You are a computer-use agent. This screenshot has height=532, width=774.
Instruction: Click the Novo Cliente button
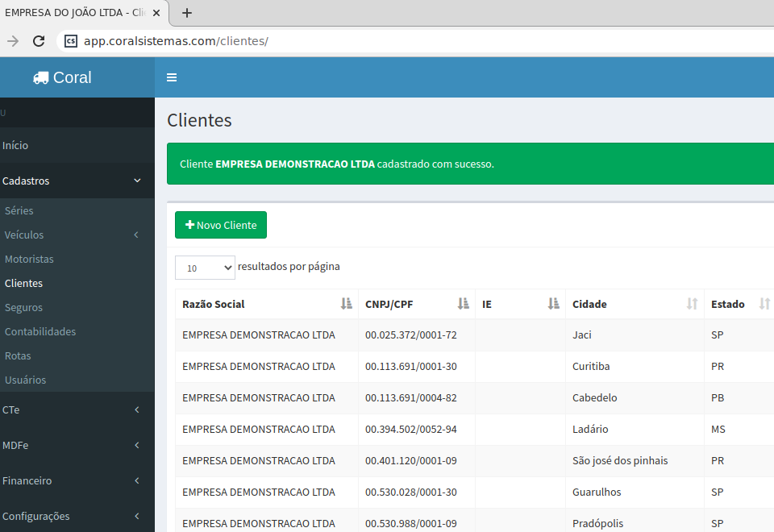coord(221,226)
